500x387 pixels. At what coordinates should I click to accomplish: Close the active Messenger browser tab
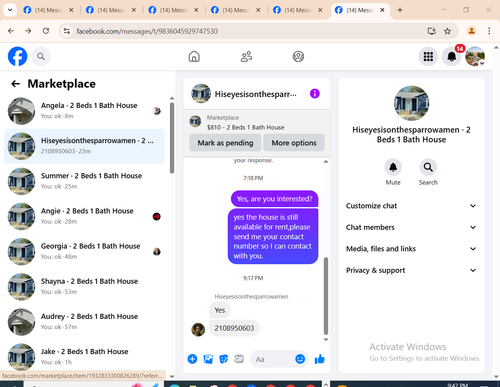(x=382, y=10)
